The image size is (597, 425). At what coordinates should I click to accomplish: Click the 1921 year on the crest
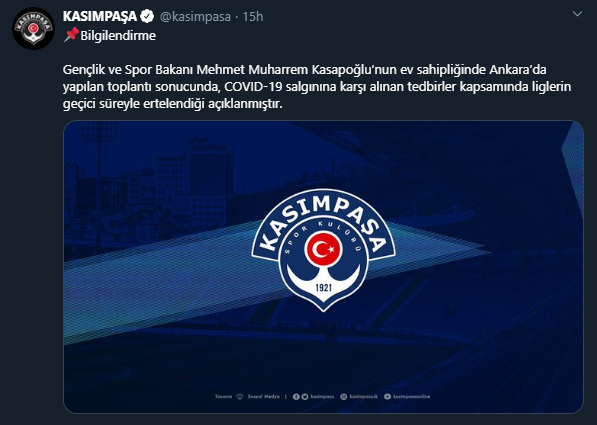(x=323, y=287)
